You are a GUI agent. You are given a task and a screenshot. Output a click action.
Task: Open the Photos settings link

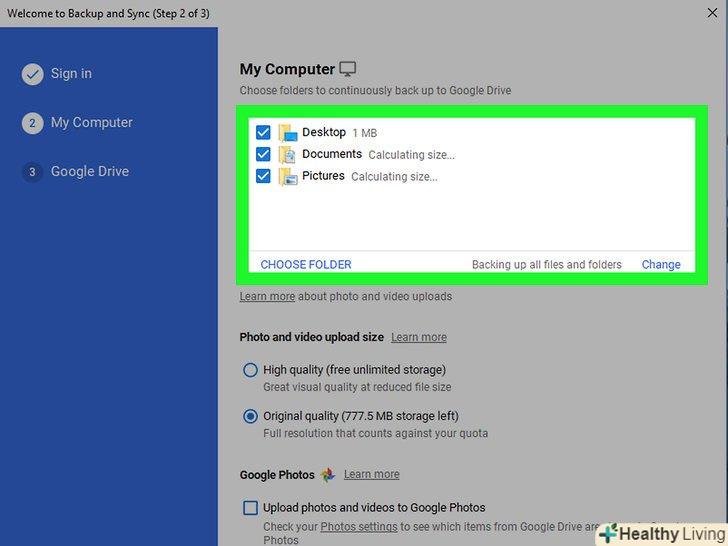point(359,526)
